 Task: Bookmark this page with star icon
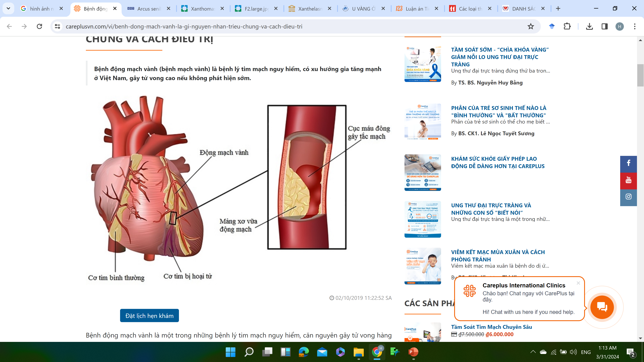coord(530,26)
